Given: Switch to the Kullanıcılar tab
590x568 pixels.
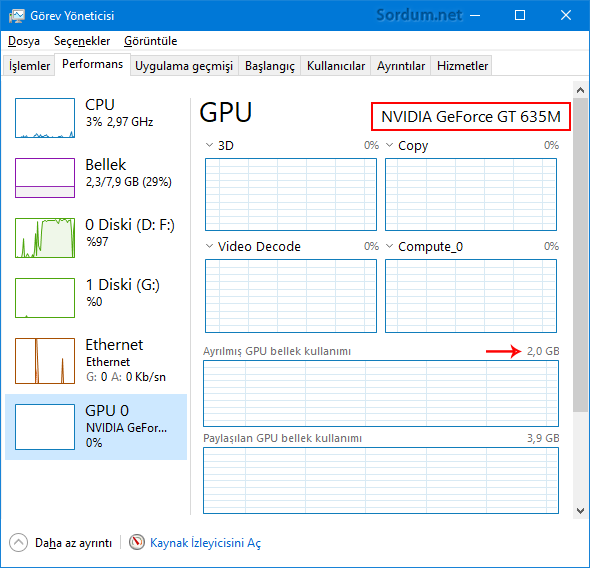Looking at the screenshot, I should point(336,66).
